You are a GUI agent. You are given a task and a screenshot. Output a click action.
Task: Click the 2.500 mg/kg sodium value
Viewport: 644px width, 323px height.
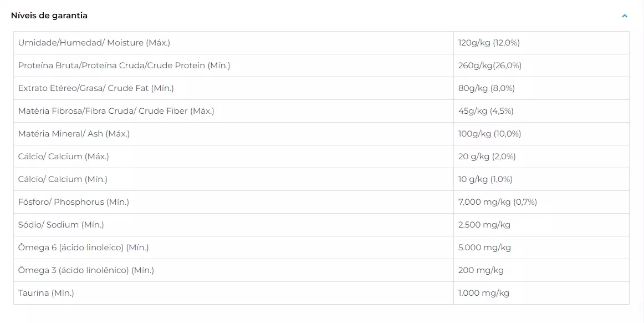click(484, 225)
